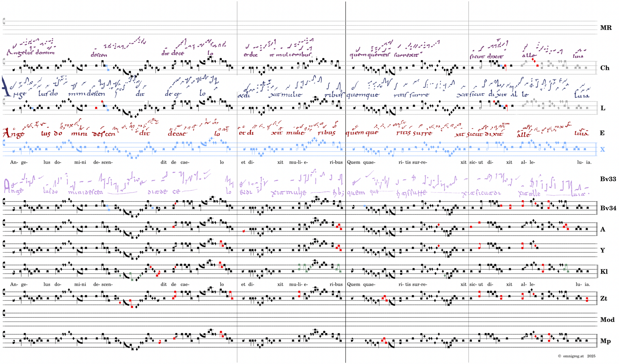
Task: Click the Zt staff label
Action: click(x=604, y=299)
